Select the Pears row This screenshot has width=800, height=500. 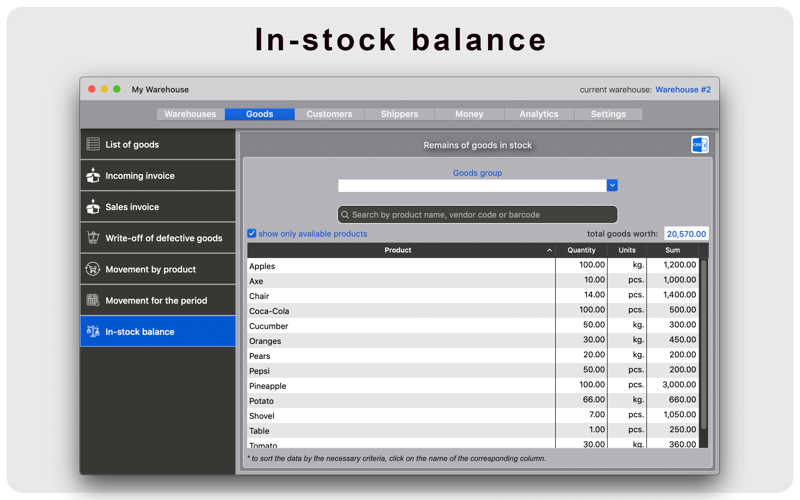[x=473, y=355]
